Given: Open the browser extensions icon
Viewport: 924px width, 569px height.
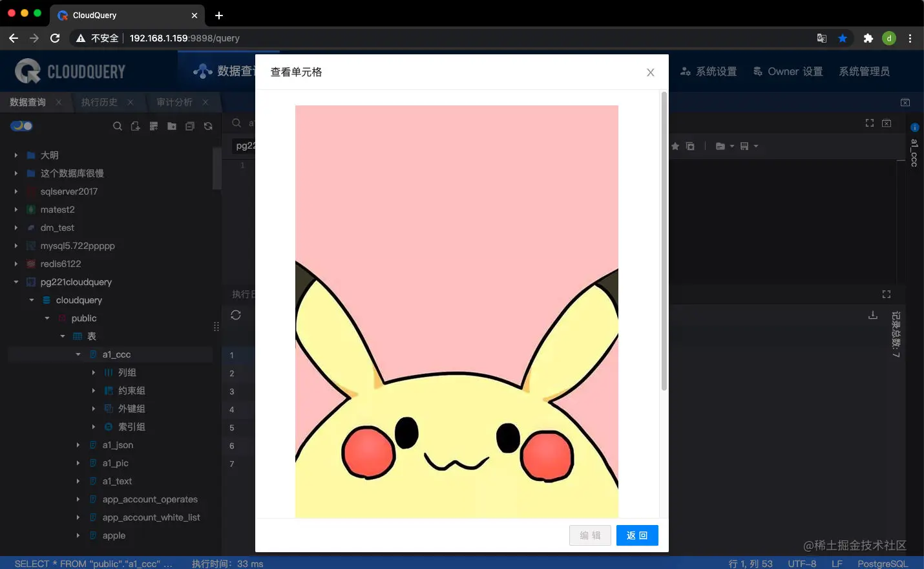Looking at the screenshot, I should point(868,38).
